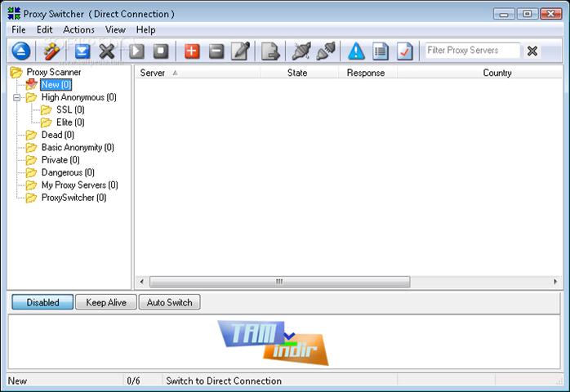Toggle the Keep Alive button
Viewport: 570px width, 392px height.
106,302
